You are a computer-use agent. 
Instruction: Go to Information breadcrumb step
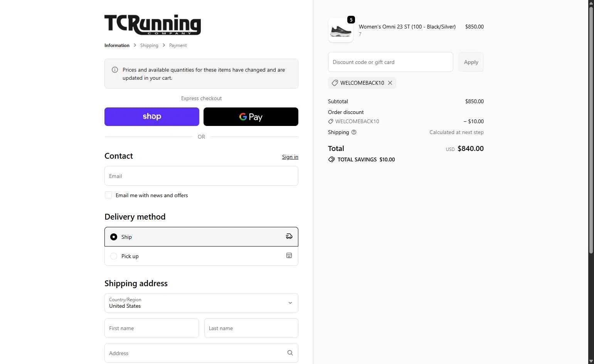(x=117, y=45)
